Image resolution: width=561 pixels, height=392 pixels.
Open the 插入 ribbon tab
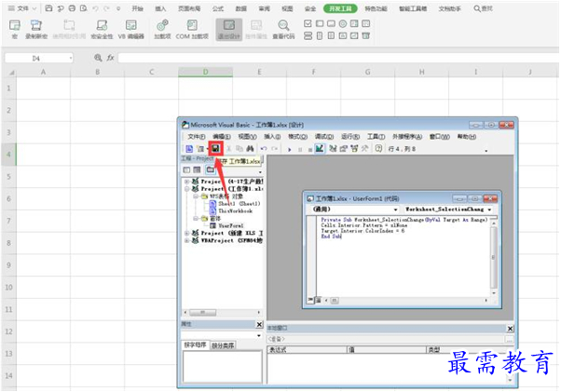(x=160, y=8)
